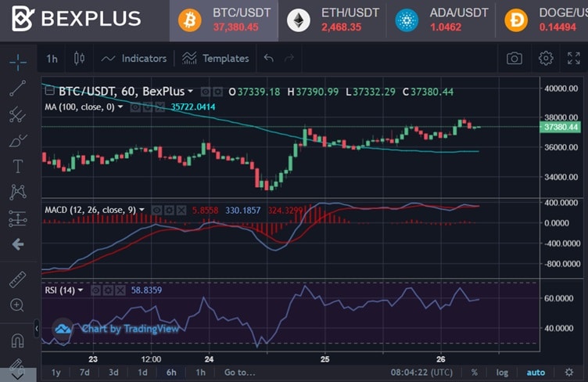588x382 pixels.
Task: Click the Cardano coin icon
Action: [x=407, y=20]
